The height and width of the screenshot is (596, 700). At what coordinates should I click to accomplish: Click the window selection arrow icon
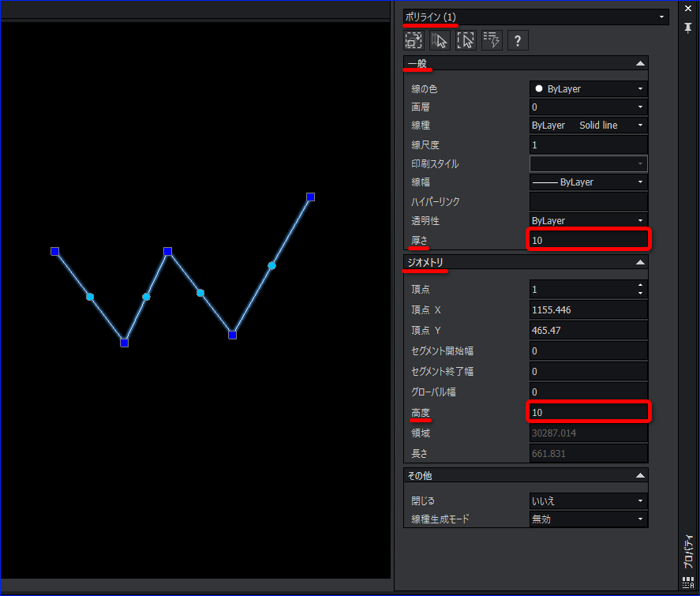466,39
